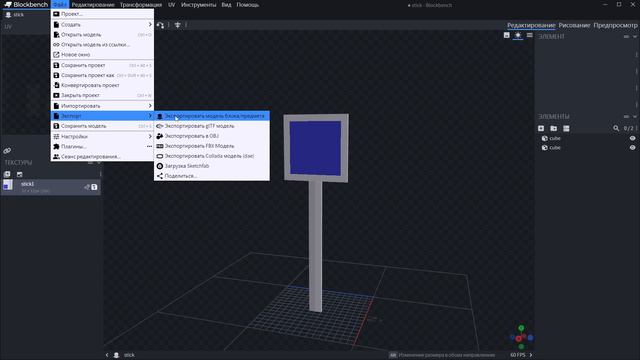
Task: Select Открыть модель menu entry
Action: 102,35
